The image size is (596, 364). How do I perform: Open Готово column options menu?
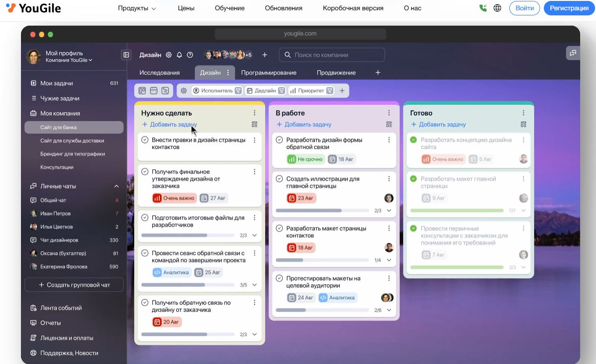(523, 113)
